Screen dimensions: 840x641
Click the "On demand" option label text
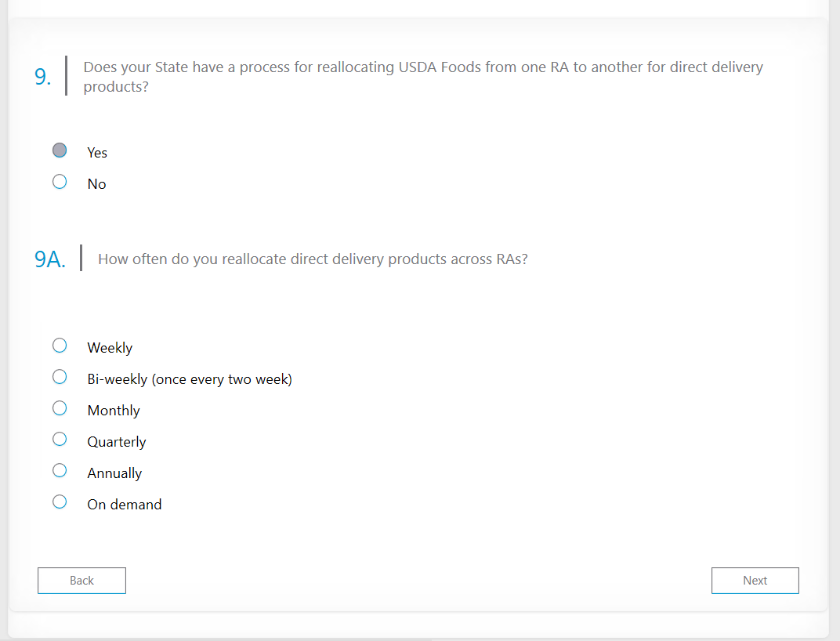click(x=125, y=505)
